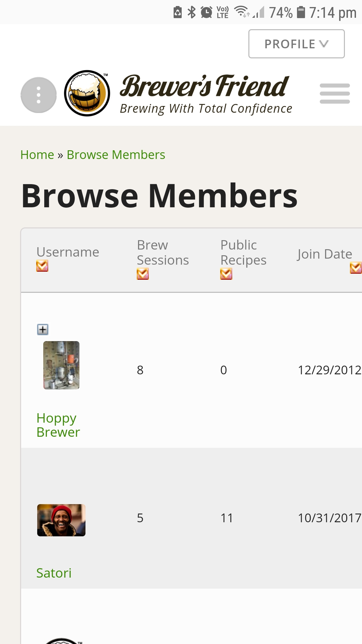Image resolution: width=362 pixels, height=644 pixels.
Task: Tap the Bluetooth status bar icon
Action: 191,12
